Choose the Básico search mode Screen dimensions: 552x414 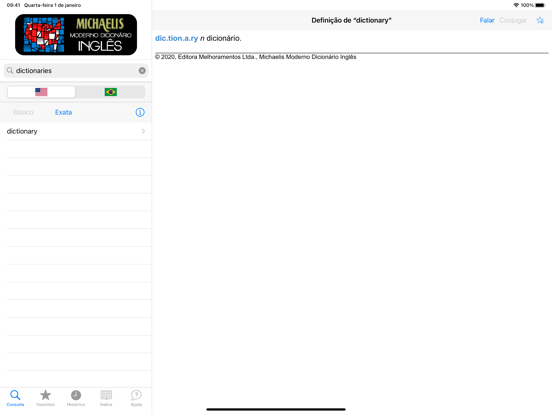(x=23, y=112)
